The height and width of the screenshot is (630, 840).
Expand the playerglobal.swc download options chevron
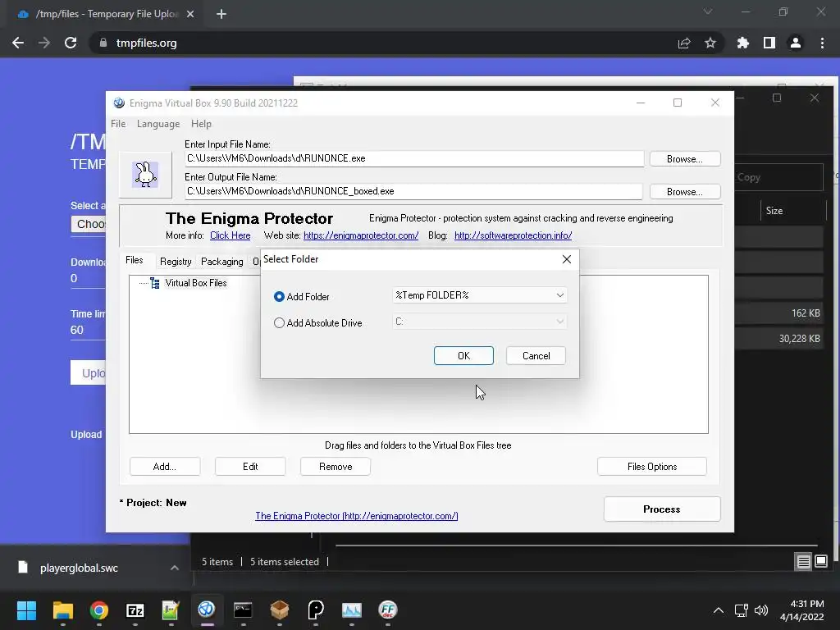(x=174, y=568)
